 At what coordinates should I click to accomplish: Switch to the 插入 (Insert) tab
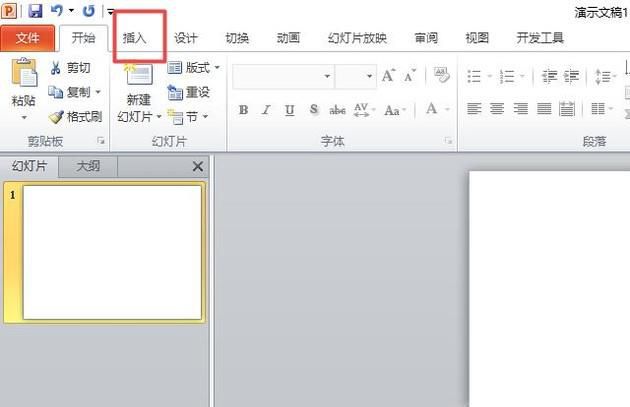135,38
